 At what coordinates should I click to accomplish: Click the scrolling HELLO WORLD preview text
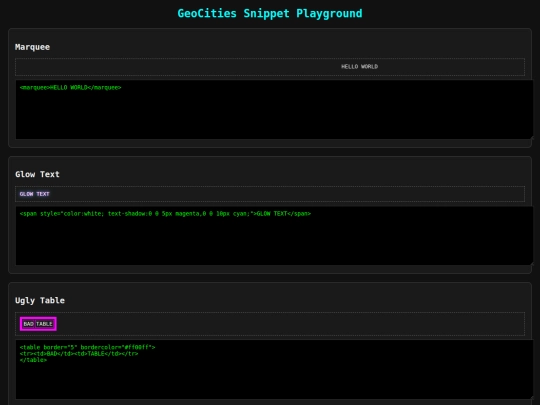(x=359, y=66)
